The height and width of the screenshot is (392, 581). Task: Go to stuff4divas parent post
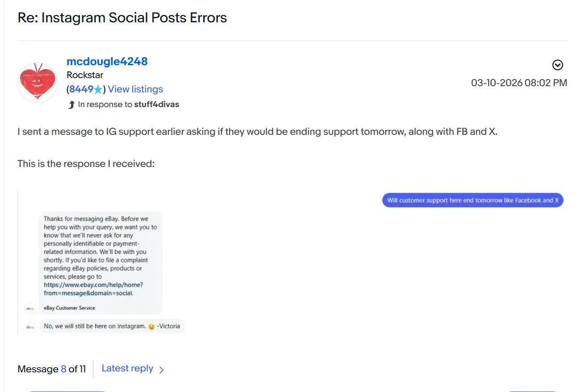pyautogui.click(x=157, y=104)
